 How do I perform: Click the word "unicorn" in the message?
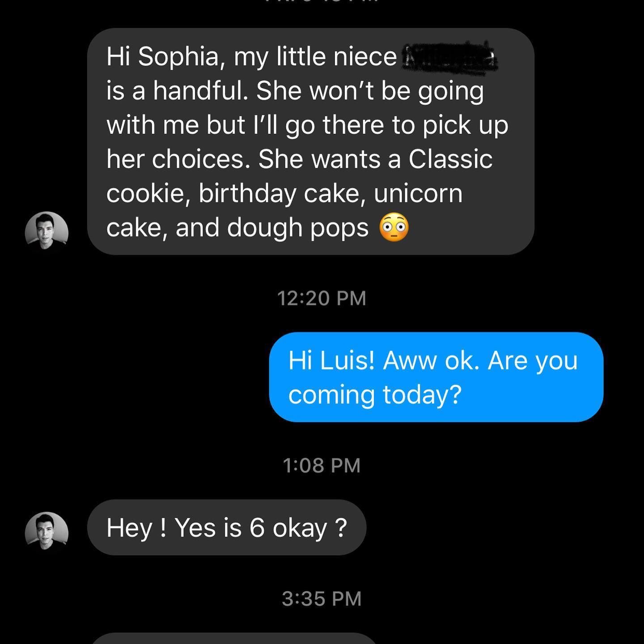point(418,194)
